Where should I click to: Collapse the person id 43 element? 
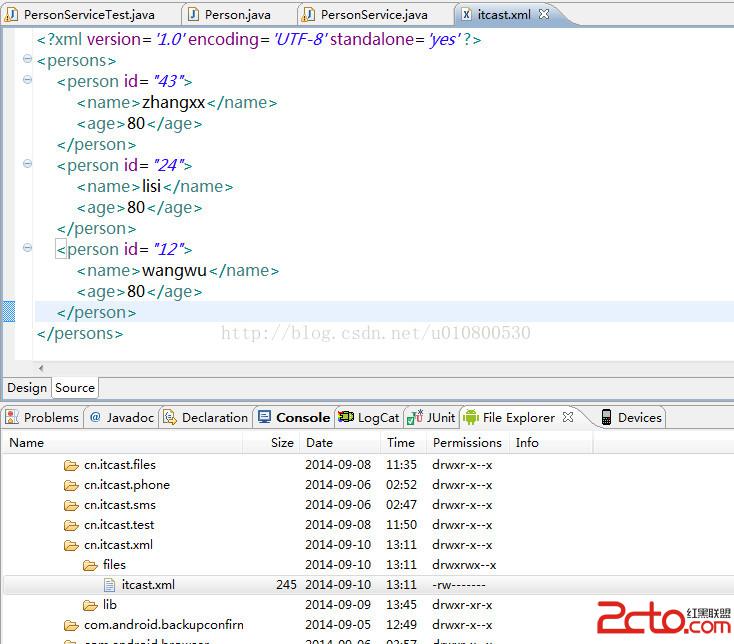click(27, 82)
